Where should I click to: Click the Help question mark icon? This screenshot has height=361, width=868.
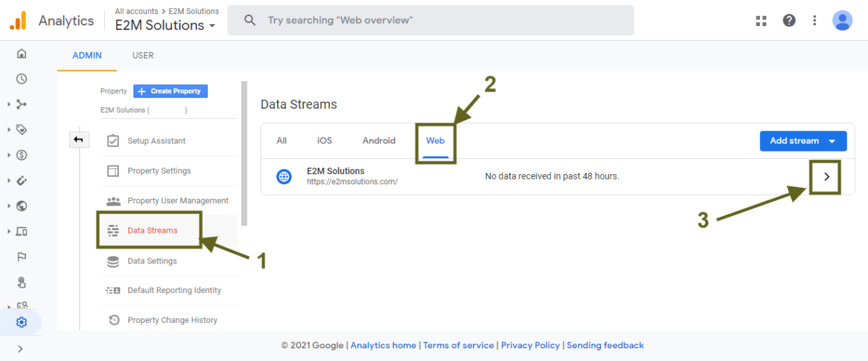click(789, 21)
